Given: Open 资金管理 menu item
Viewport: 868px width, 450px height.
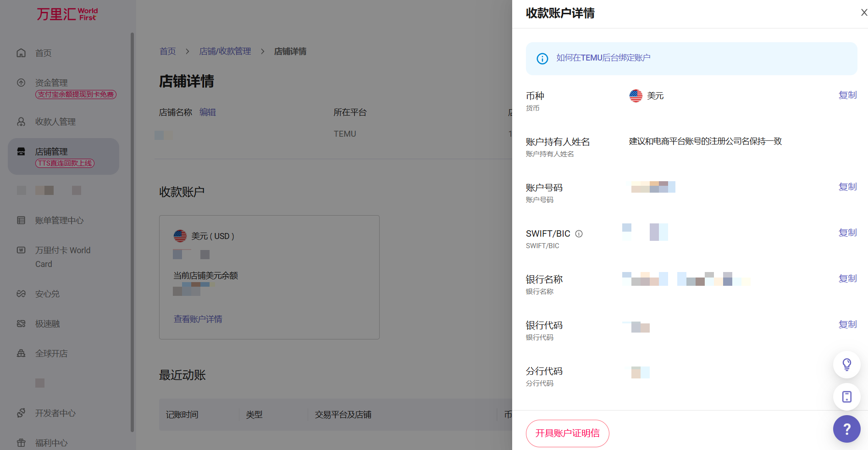Looking at the screenshot, I should tap(51, 83).
